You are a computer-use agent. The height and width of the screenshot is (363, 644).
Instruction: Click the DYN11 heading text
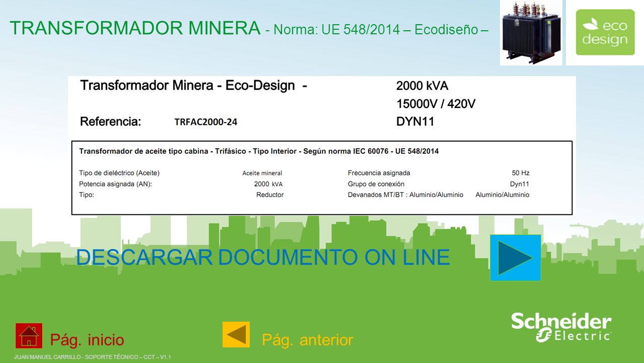(415, 122)
